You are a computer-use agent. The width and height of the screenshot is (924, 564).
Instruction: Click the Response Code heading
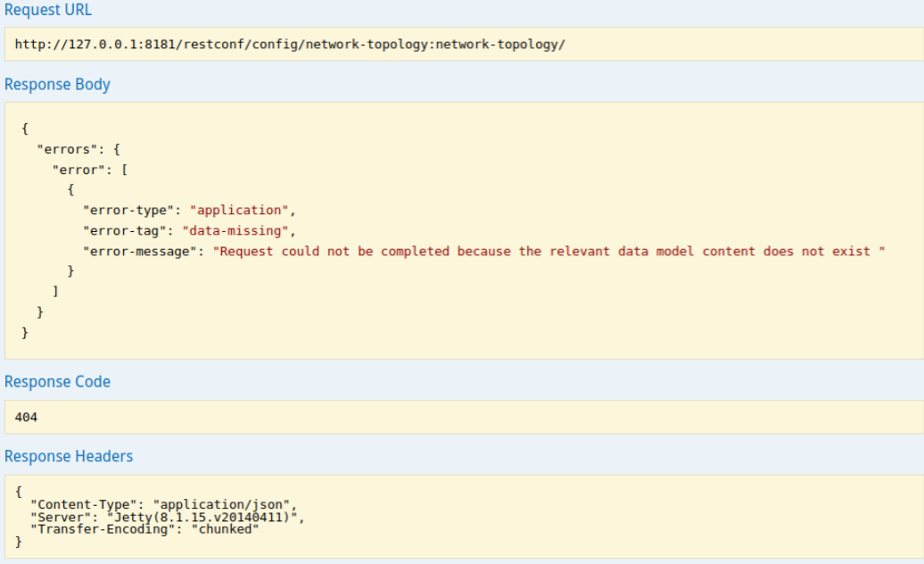(x=57, y=382)
